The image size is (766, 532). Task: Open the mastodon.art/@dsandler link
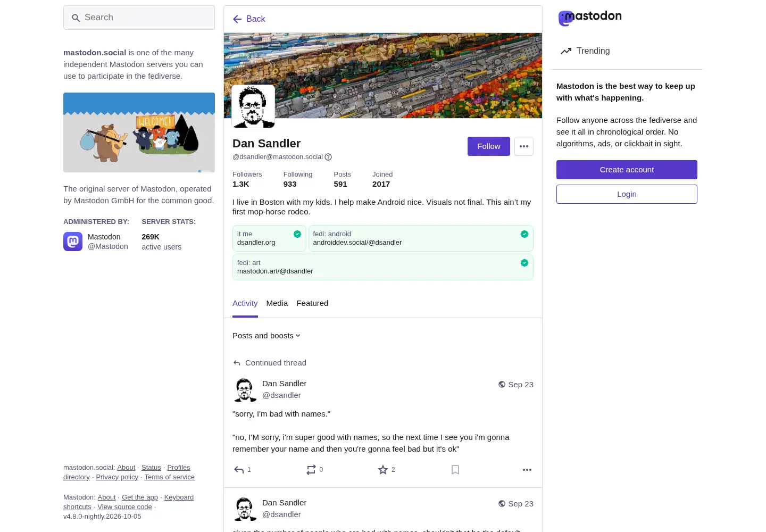(x=275, y=271)
